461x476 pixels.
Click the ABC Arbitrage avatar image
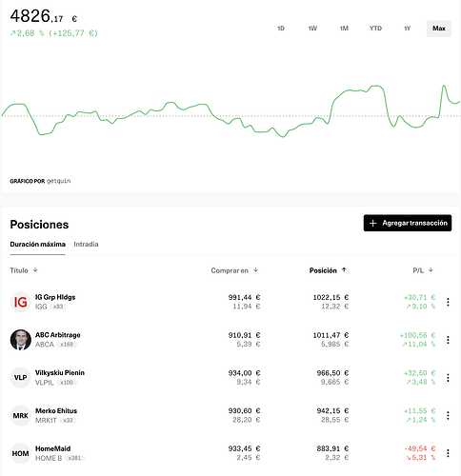[21, 340]
